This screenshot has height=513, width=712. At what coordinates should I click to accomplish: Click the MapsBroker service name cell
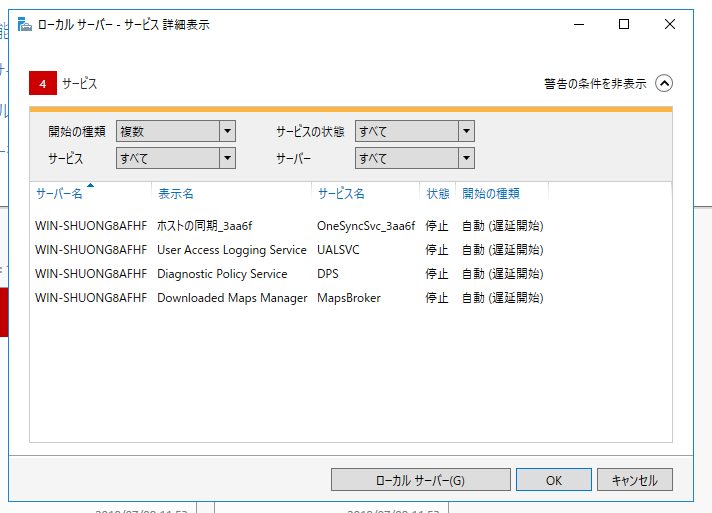[349, 298]
